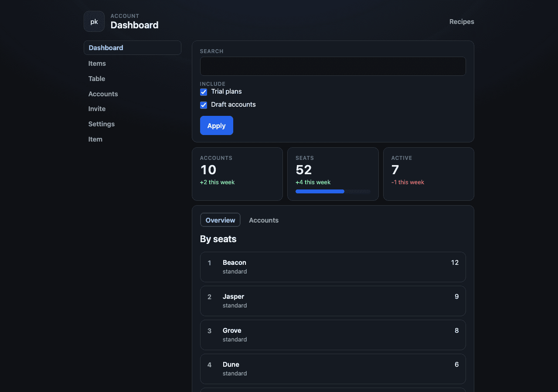Image resolution: width=558 pixels, height=392 pixels.
Task: Click Jasper's seat count 9
Action: coord(457,297)
